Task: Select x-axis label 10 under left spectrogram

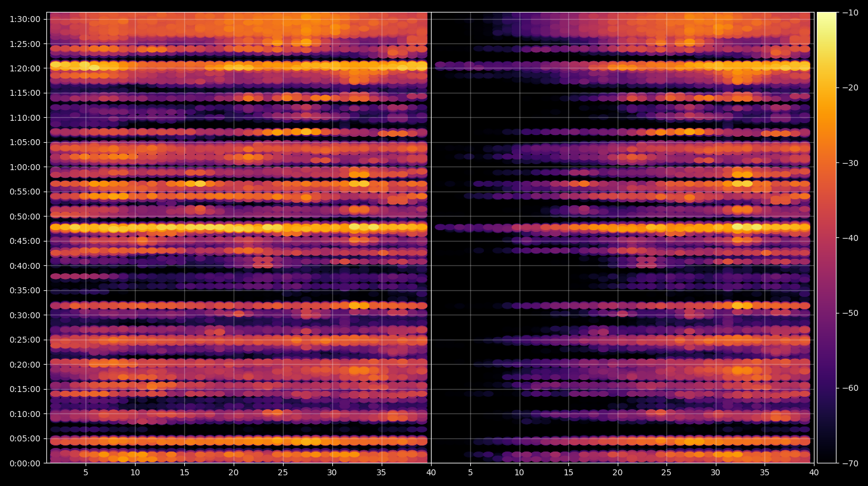Action: click(135, 473)
